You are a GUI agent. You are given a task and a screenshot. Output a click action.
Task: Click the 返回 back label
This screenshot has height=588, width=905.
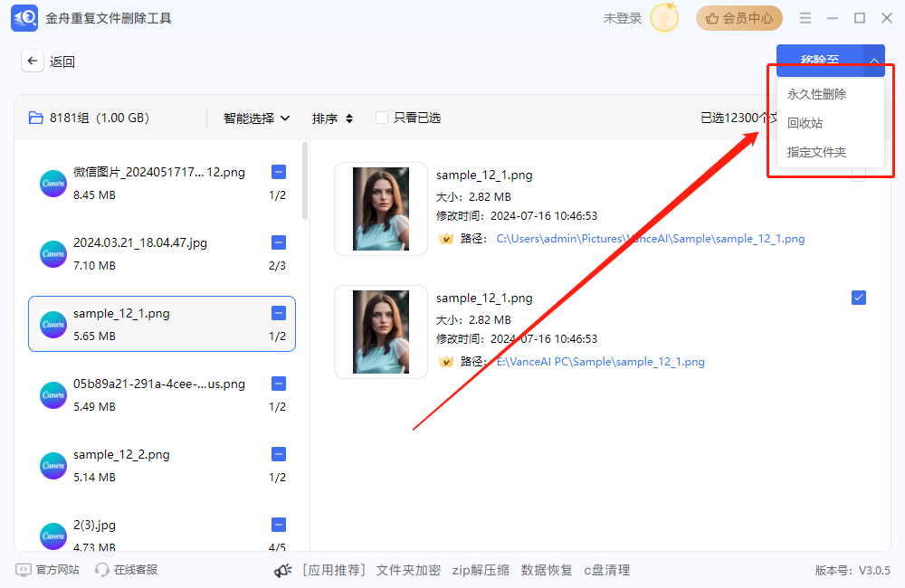point(62,62)
